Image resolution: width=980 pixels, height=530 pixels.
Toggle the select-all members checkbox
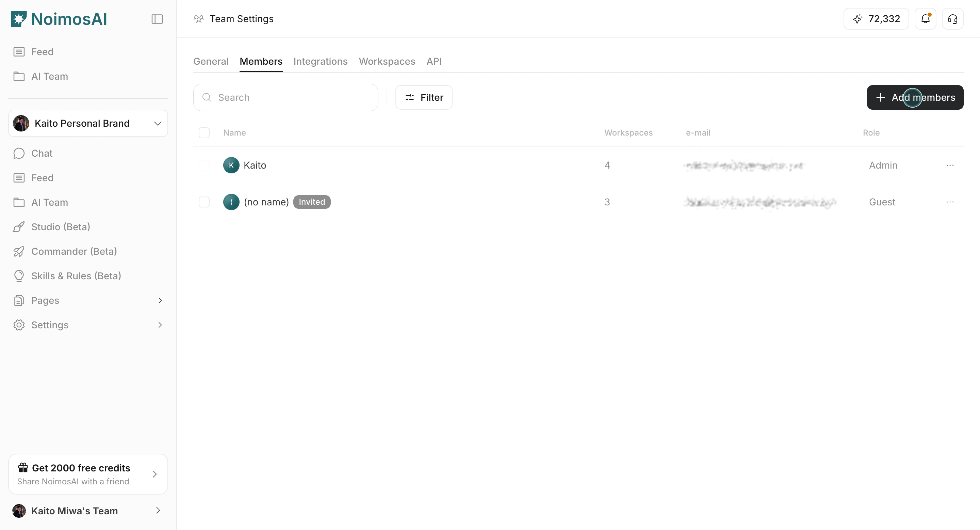pyautogui.click(x=204, y=133)
